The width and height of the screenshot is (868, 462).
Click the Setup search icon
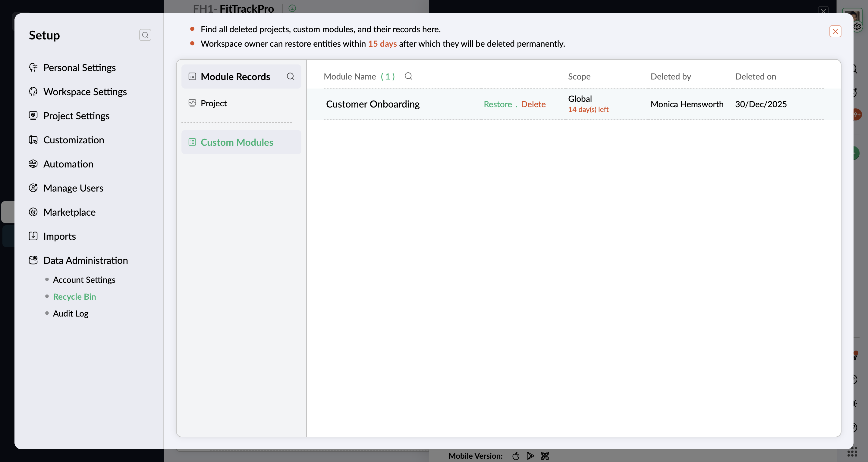(x=145, y=35)
